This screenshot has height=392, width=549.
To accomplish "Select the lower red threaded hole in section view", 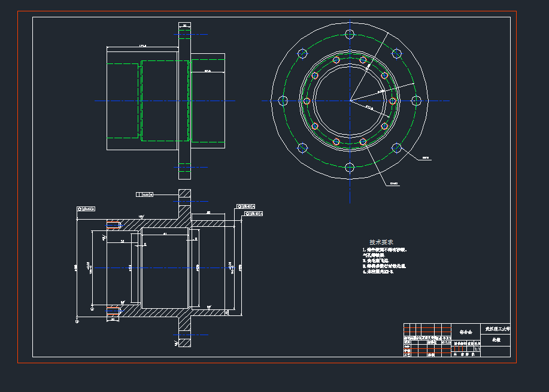I will click(x=114, y=311).
